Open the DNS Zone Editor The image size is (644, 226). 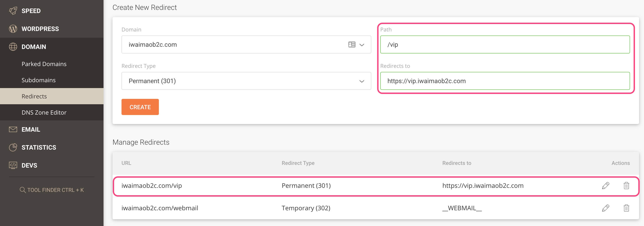[44, 112]
